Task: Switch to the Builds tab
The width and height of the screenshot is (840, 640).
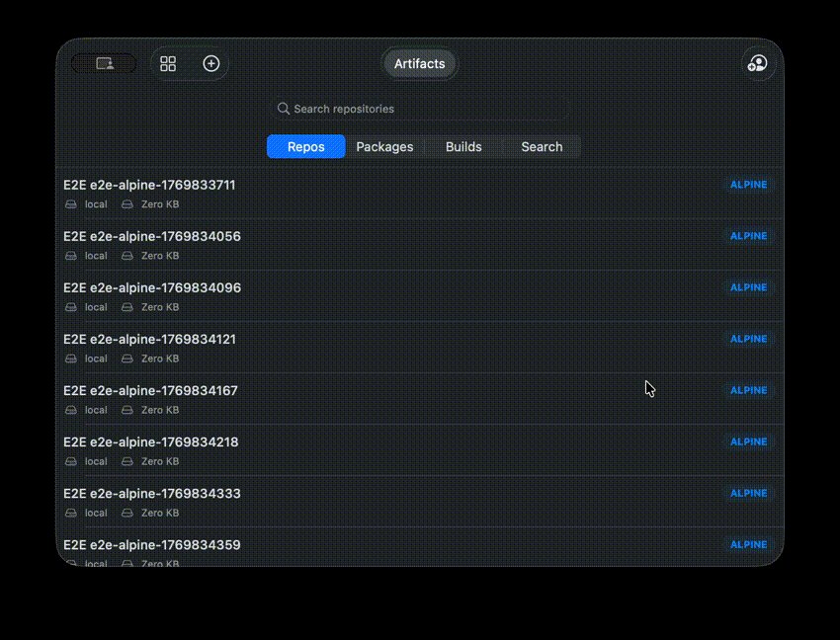Action: (x=463, y=146)
